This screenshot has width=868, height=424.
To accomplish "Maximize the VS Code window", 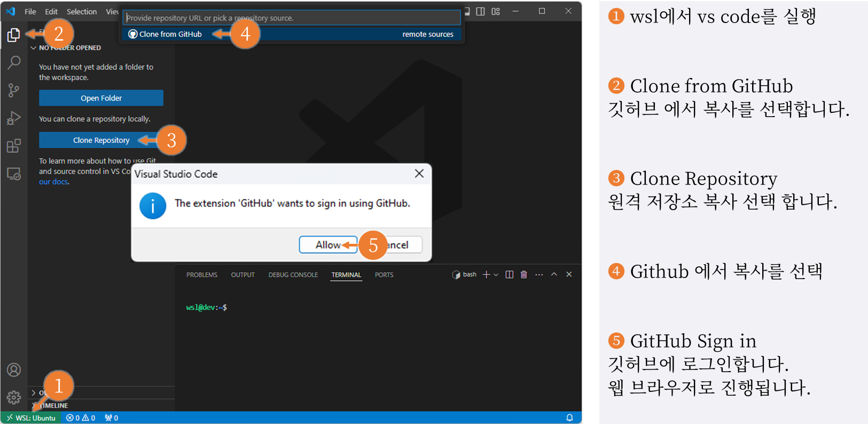I will (x=542, y=11).
